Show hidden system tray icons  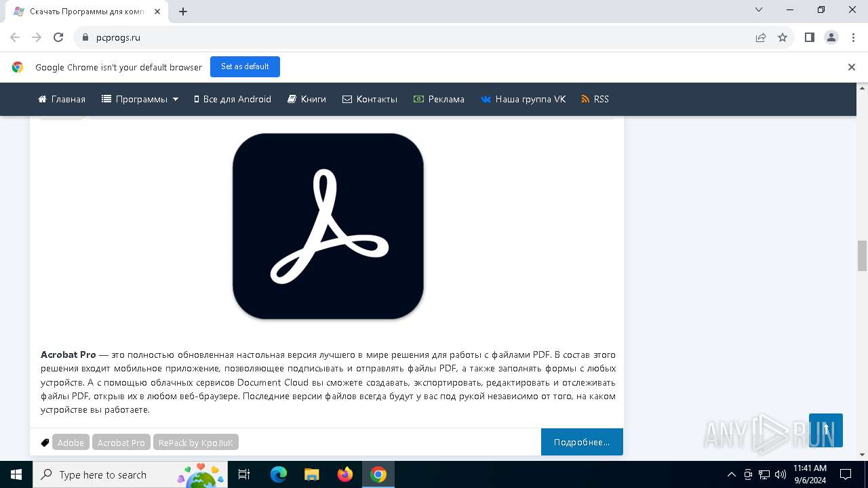[x=731, y=474]
